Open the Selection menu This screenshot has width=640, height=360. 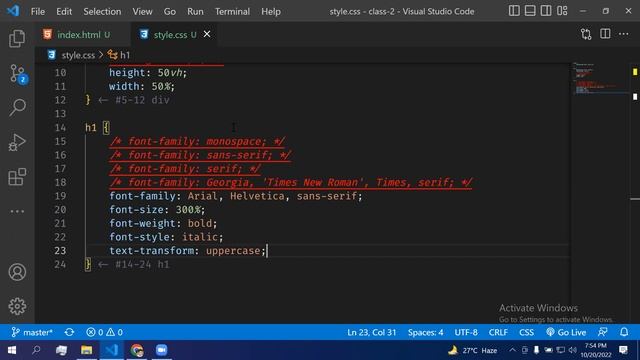102,11
